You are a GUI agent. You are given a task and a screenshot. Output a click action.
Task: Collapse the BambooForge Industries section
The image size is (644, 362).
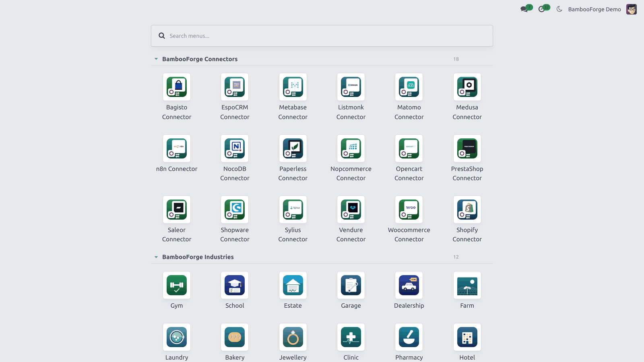click(156, 257)
